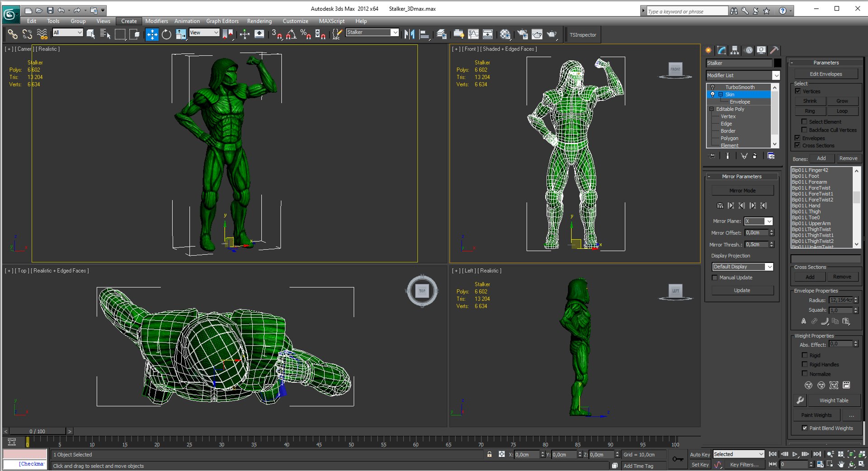Click the Undo arrow in title bar

pyautogui.click(x=61, y=10)
